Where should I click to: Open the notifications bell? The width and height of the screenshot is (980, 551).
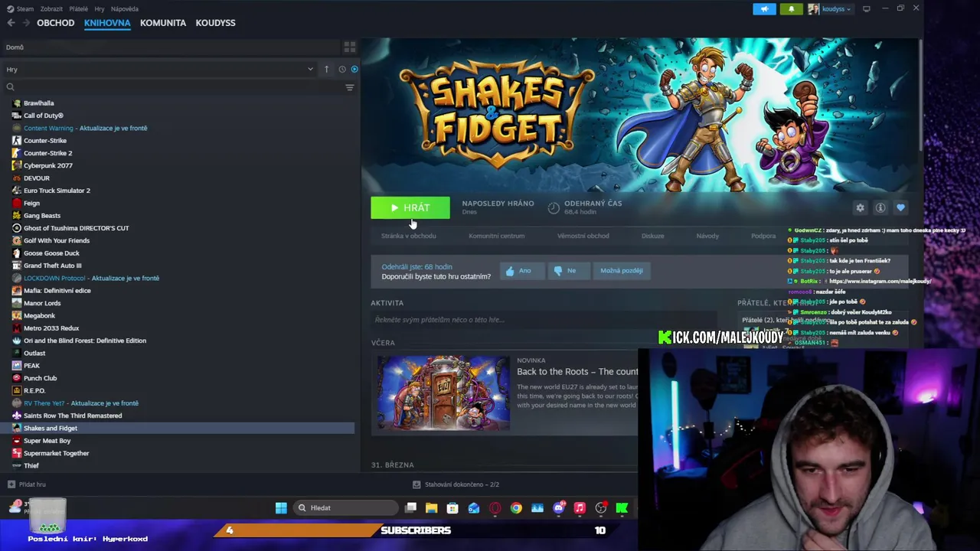(791, 9)
